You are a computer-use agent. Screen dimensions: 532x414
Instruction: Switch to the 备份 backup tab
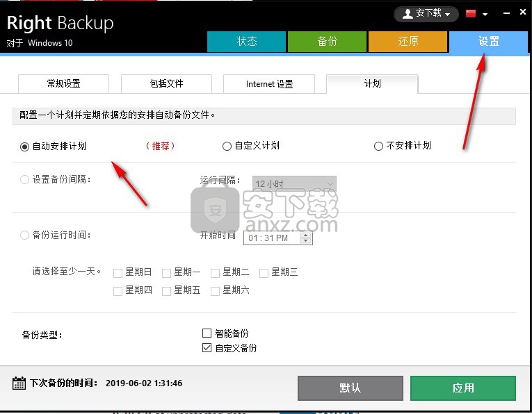(327, 42)
